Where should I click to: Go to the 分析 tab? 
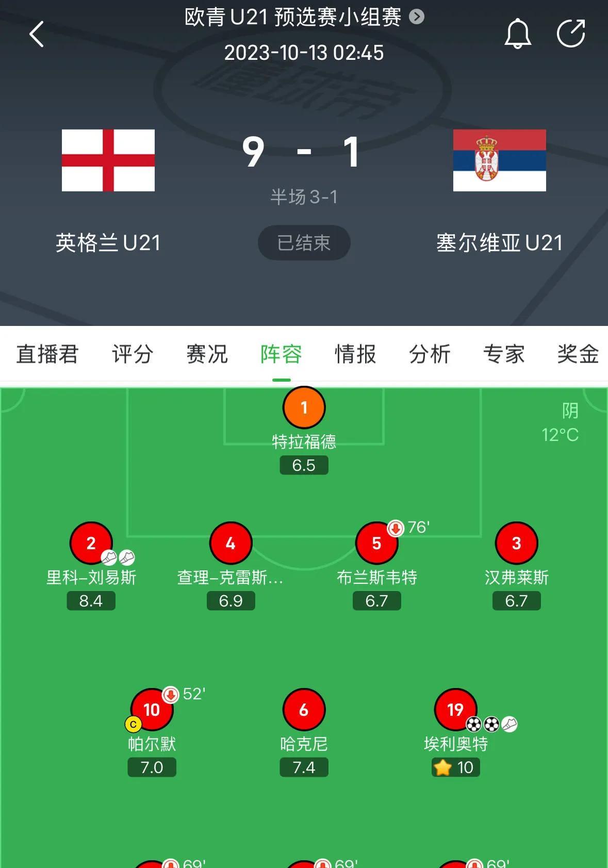pyautogui.click(x=430, y=354)
